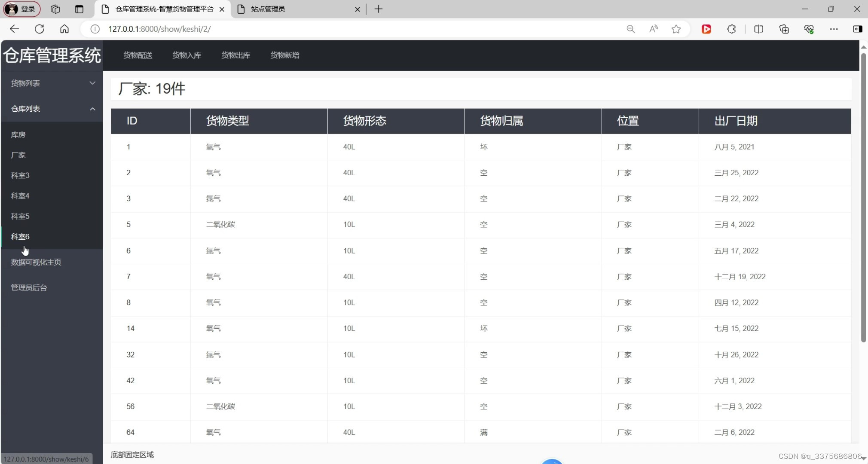Click the 货物出库 navigation item

(x=235, y=55)
